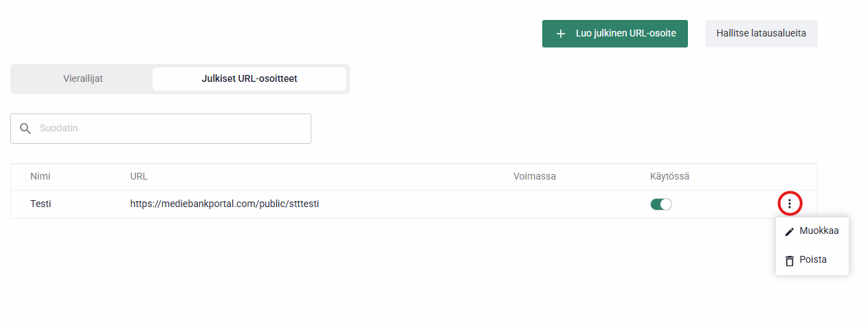868x324 pixels.
Task: Open Hallitse latausalueita
Action: pyautogui.click(x=761, y=34)
